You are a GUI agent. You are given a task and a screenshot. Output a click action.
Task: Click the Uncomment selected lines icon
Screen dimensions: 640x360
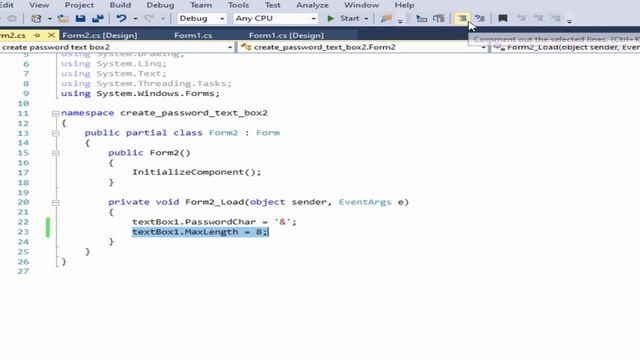pyautogui.click(x=480, y=19)
